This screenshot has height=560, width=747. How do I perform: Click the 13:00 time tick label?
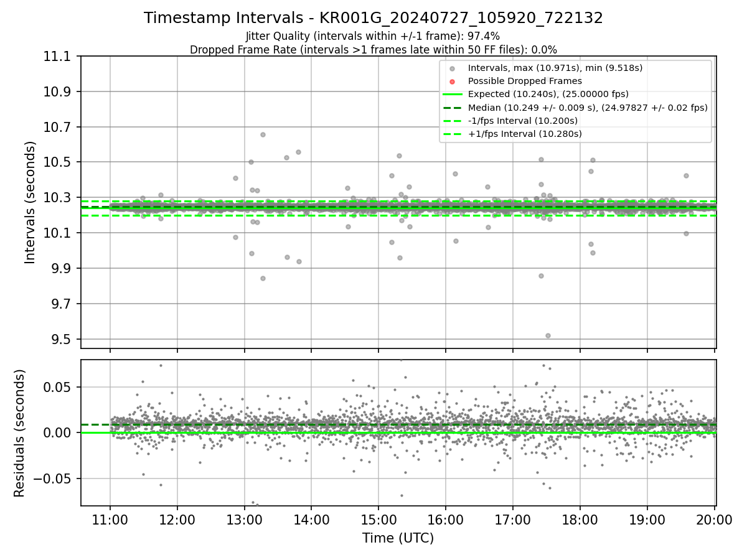pos(244,518)
